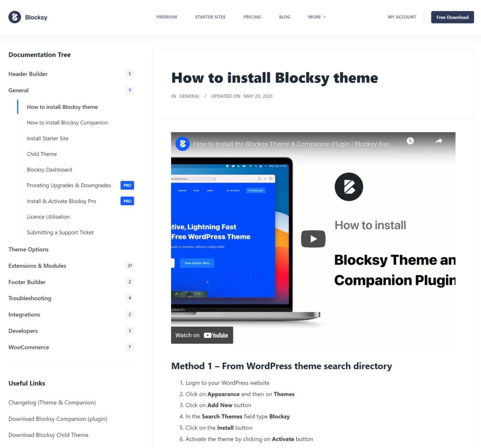The width and height of the screenshot is (481, 448).
Task: Open MY ACCOUNT link
Action: click(402, 17)
